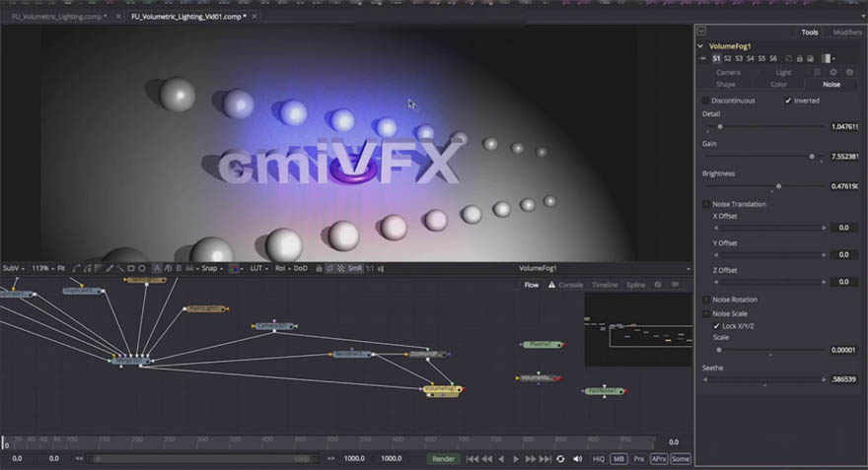Toggle MB motion blur button

(618, 459)
